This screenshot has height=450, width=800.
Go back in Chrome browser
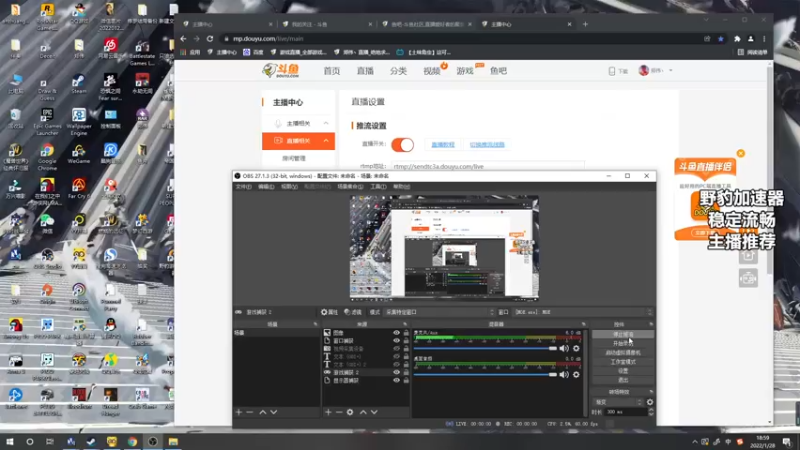click(183, 39)
